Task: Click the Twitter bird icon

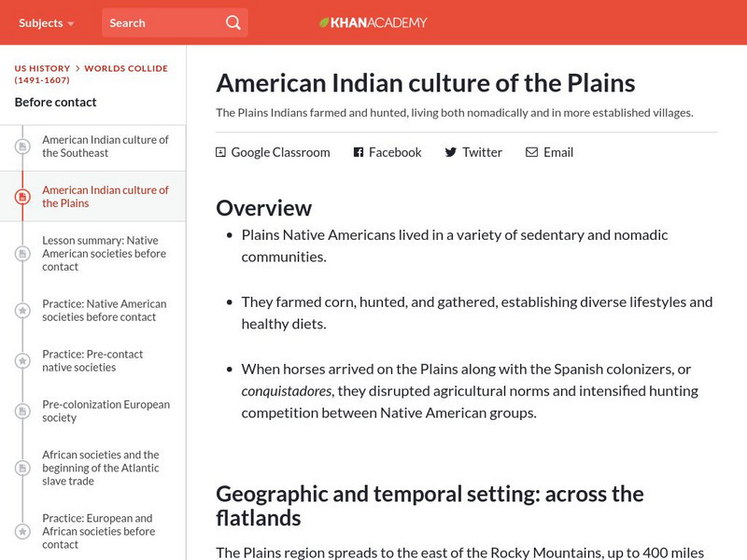Action: coord(451,152)
